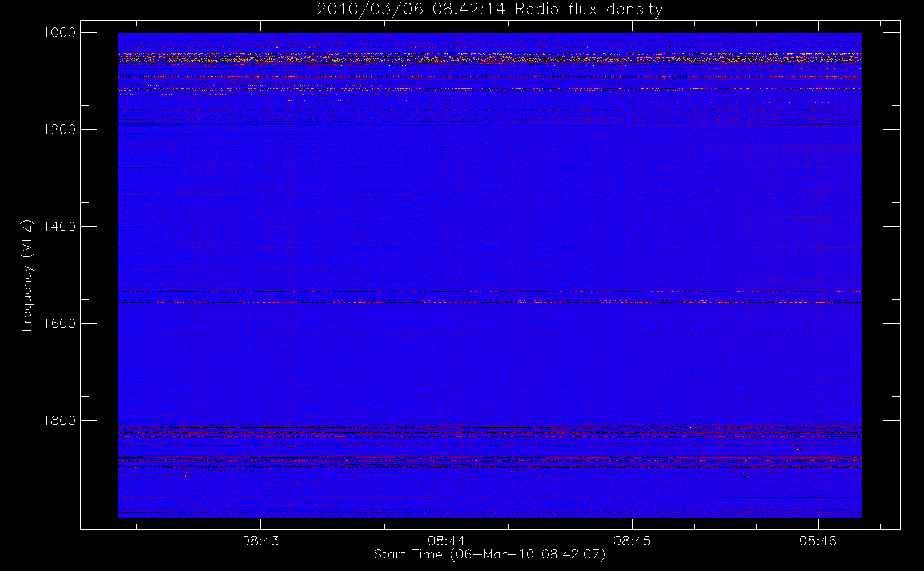924x571 pixels.
Task: Click the 1600 frequency tick label
Action: coord(59,324)
